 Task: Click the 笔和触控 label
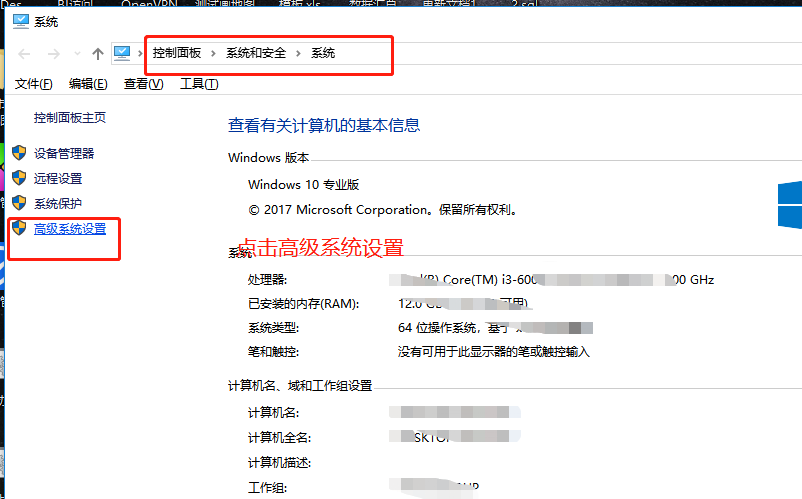point(274,352)
